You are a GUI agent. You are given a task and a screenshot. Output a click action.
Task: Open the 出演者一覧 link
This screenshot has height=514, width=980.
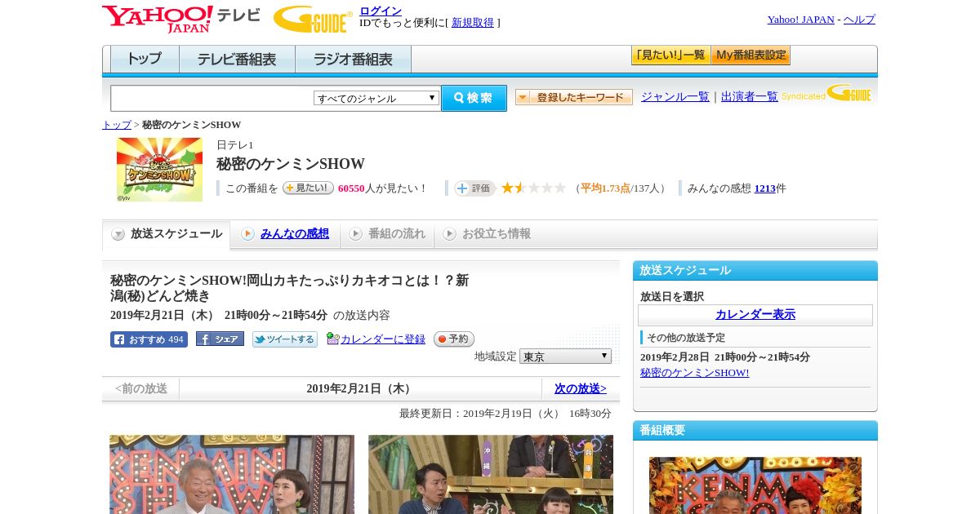tap(750, 97)
